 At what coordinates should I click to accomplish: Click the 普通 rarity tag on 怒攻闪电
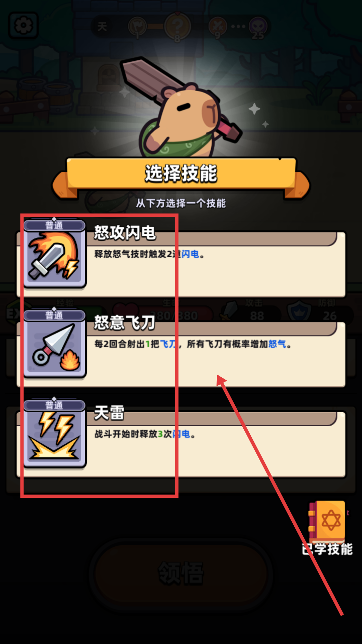pos(54,225)
